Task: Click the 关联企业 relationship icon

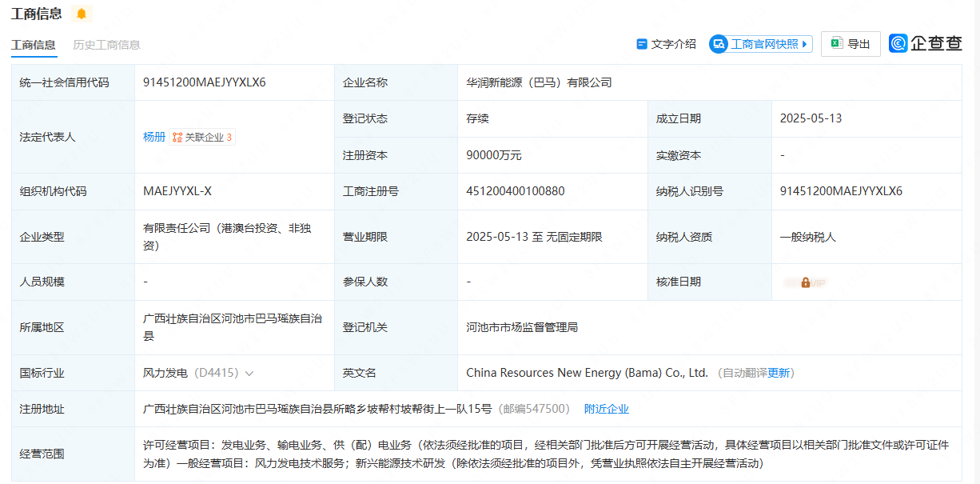Action: (177, 138)
